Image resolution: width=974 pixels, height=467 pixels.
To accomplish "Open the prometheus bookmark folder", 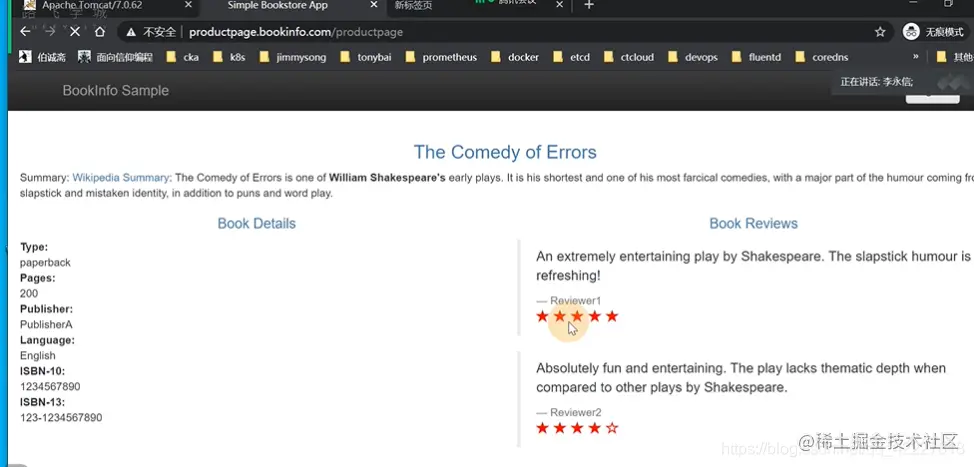I will [x=441, y=57].
